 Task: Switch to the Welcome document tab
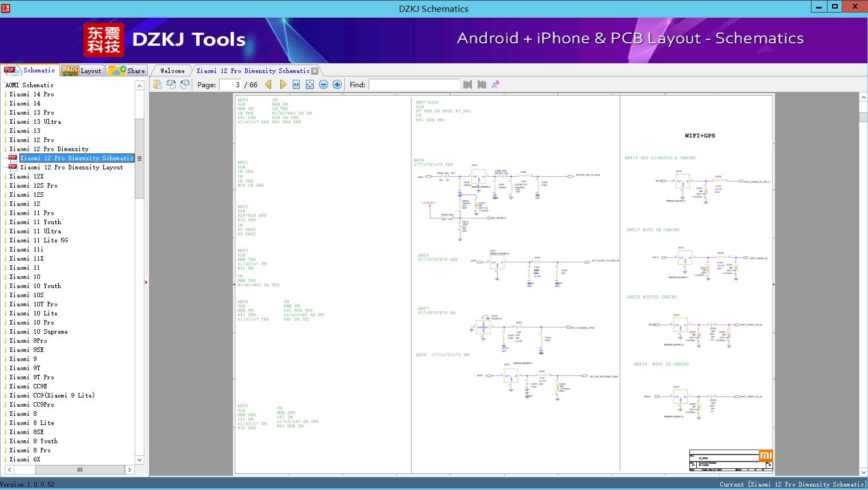(172, 71)
